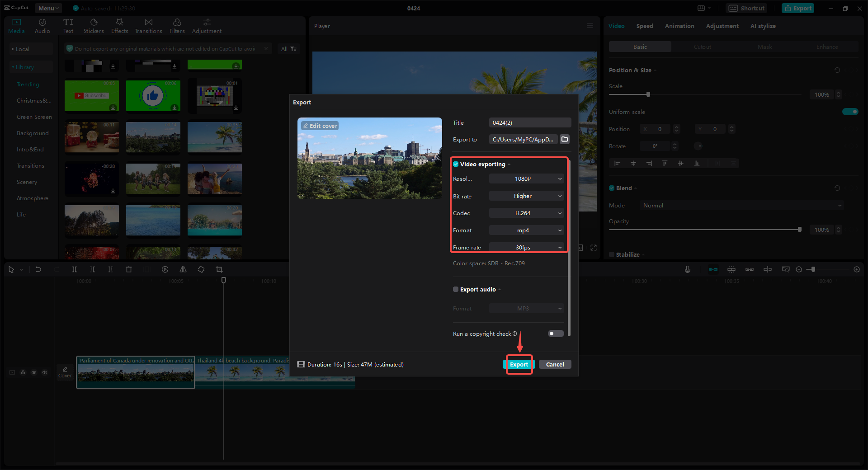Open the Codec dropdown showing H.264
Screen dimensions: 868x470
coord(526,213)
